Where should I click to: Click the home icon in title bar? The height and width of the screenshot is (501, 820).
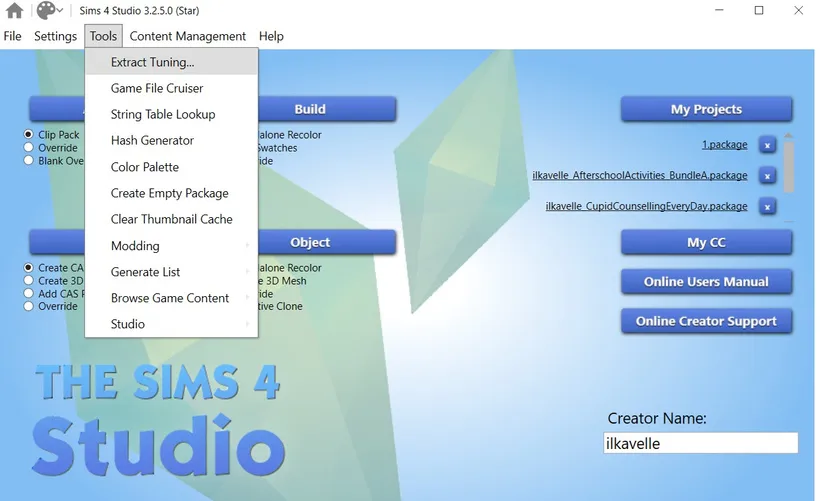tap(14, 10)
